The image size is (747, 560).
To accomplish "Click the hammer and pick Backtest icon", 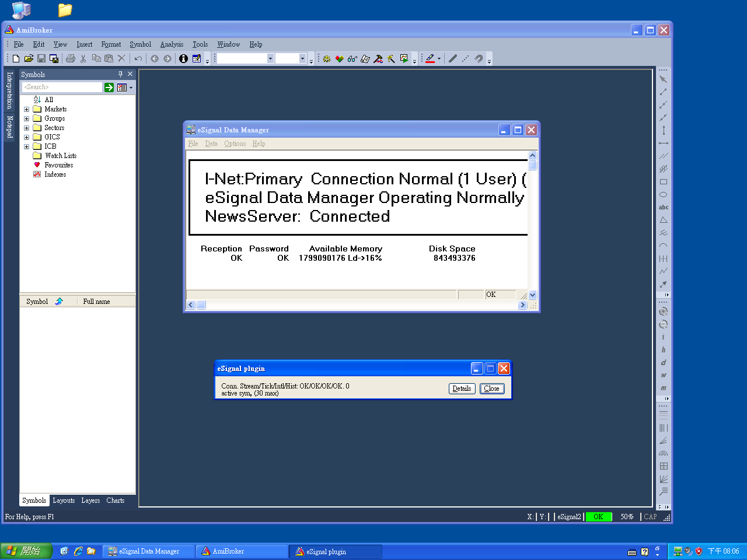I will click(x=378, y=58).
